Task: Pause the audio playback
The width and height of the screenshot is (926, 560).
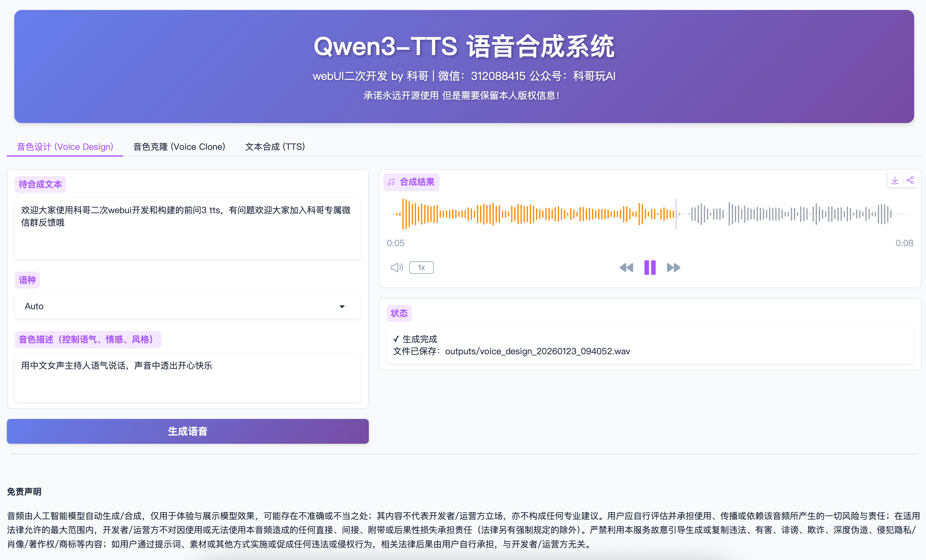Action: tap(650, 268)
